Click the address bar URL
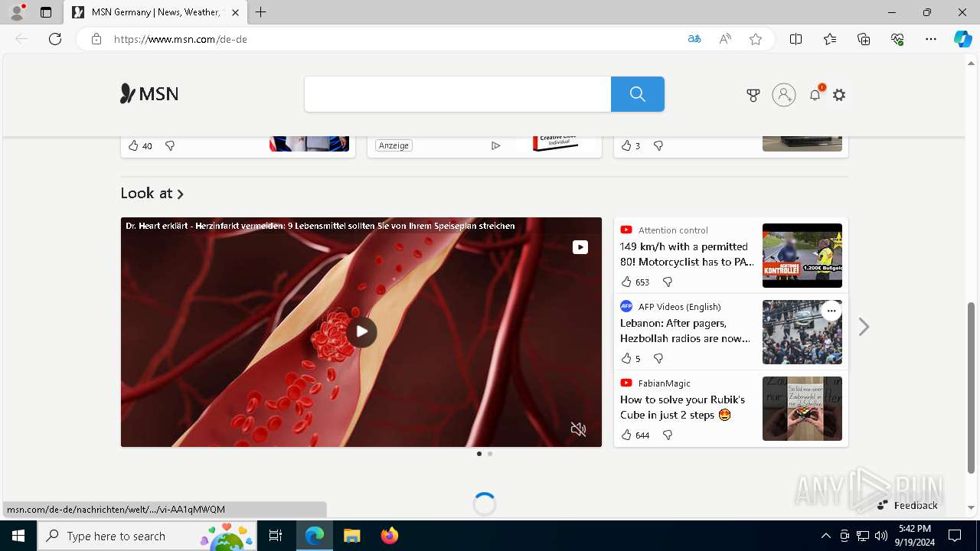The image size is (980, 551). click(181, 39)
